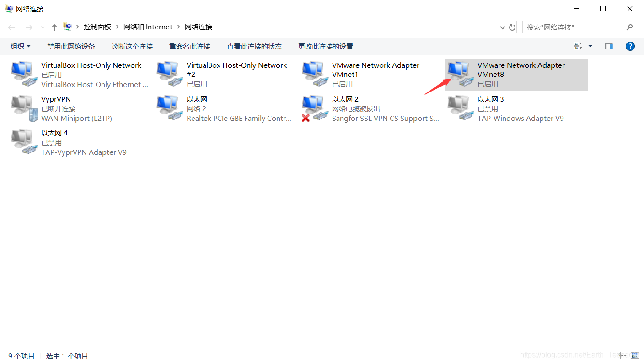Click window system icon in title bar
Image resolution: width=644 pixels, height=363 pixels.
9,8
